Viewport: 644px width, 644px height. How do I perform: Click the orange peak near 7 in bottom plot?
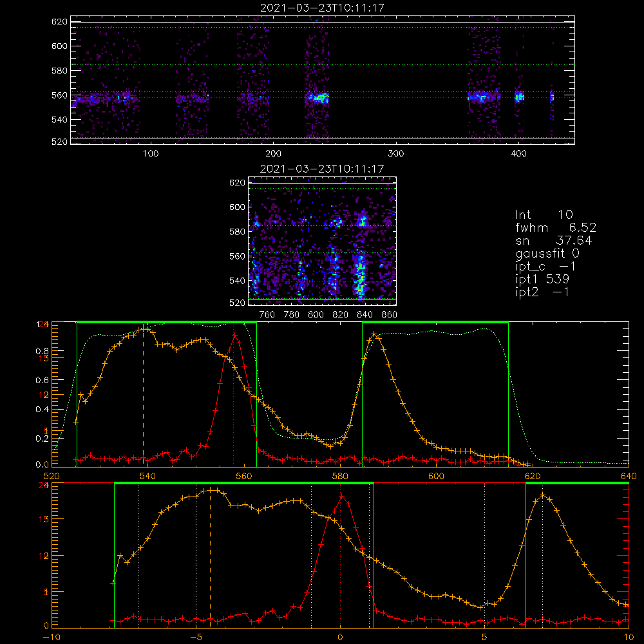pos(542,495)
